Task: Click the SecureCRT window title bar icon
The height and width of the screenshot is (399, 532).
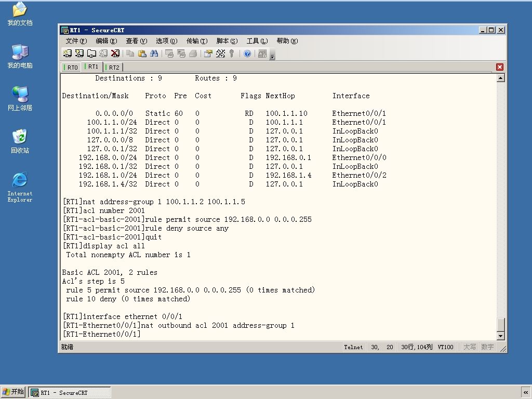Action: point(65,30)
